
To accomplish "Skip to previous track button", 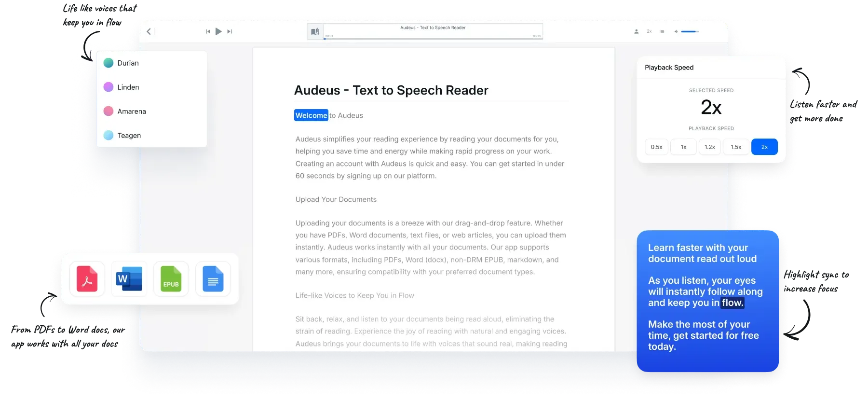I will point(208,31).
